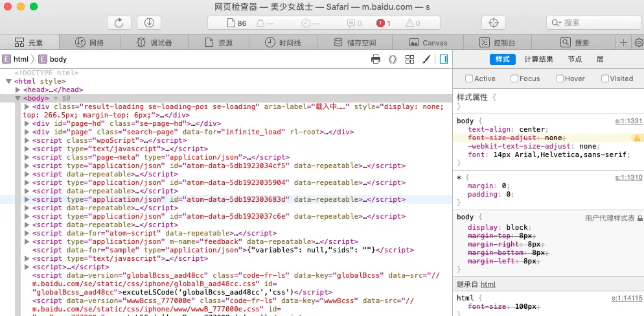Enable the Hover pseudo-class checkbox
This screenshot has height=316, width=644.
tap(559, 79)
